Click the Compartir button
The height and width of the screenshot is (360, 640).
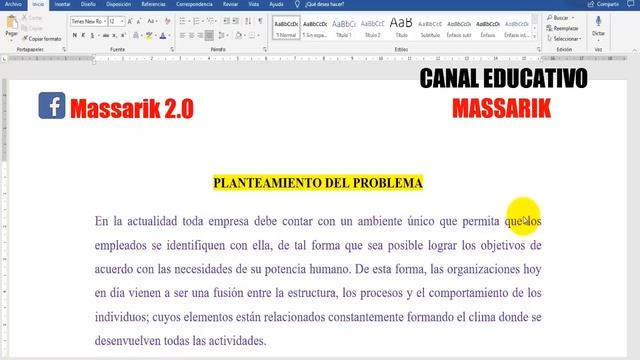[x=603, y=4]
